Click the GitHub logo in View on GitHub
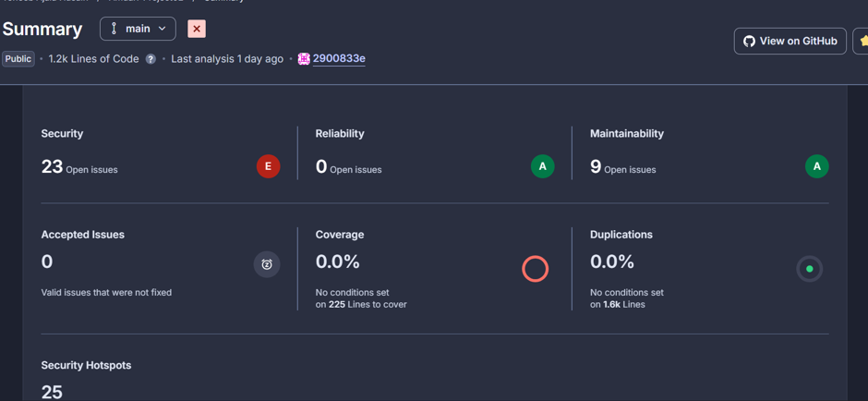 [x=749, y=41]
